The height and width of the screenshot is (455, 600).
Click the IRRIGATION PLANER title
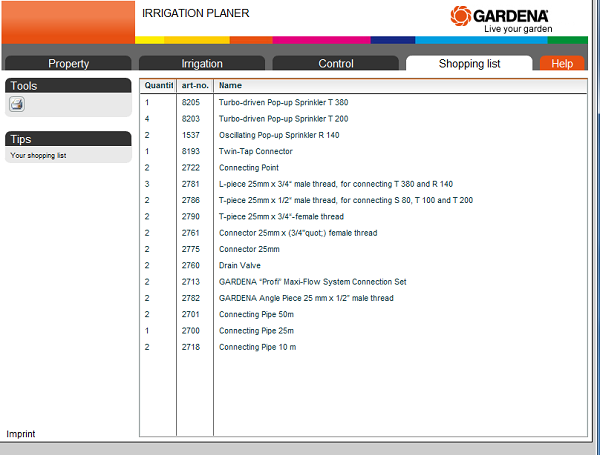[x=196, y=13]
